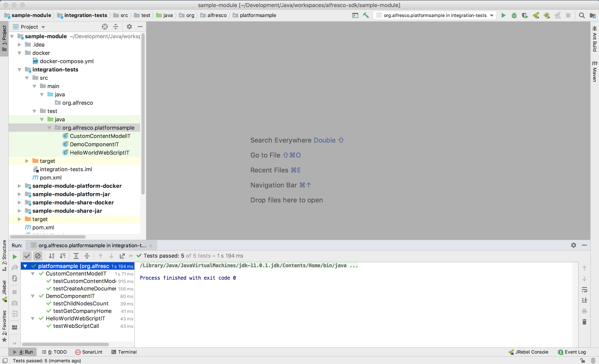Debug with the JRebel bug icon

click(547, 15)
